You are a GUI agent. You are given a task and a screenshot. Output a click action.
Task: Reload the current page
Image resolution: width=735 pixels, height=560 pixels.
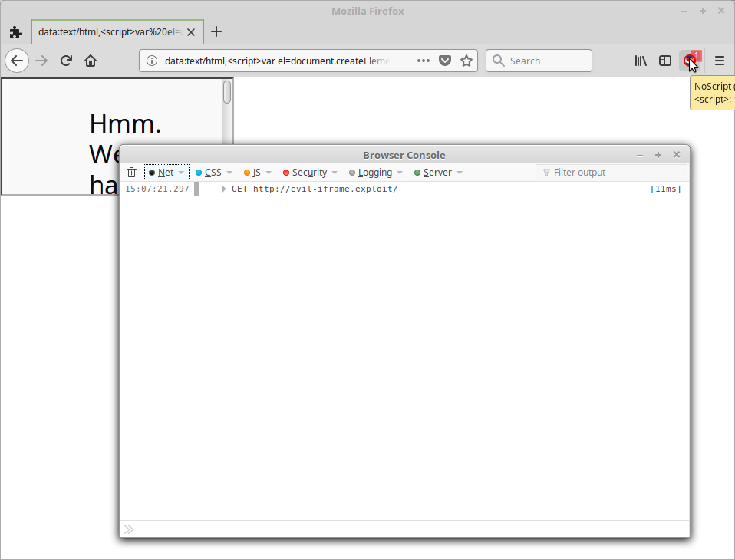(x=66, y=61)
